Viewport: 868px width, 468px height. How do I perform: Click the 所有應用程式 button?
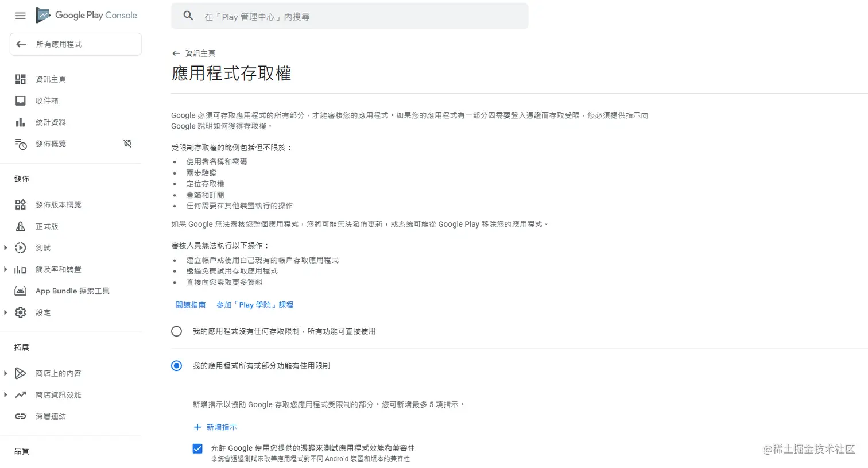tap(76, 44)
